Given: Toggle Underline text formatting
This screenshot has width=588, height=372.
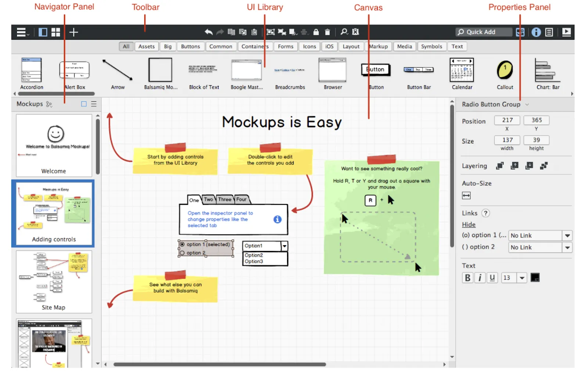Looking at the screenshot, I should click(x=492, y=278).
